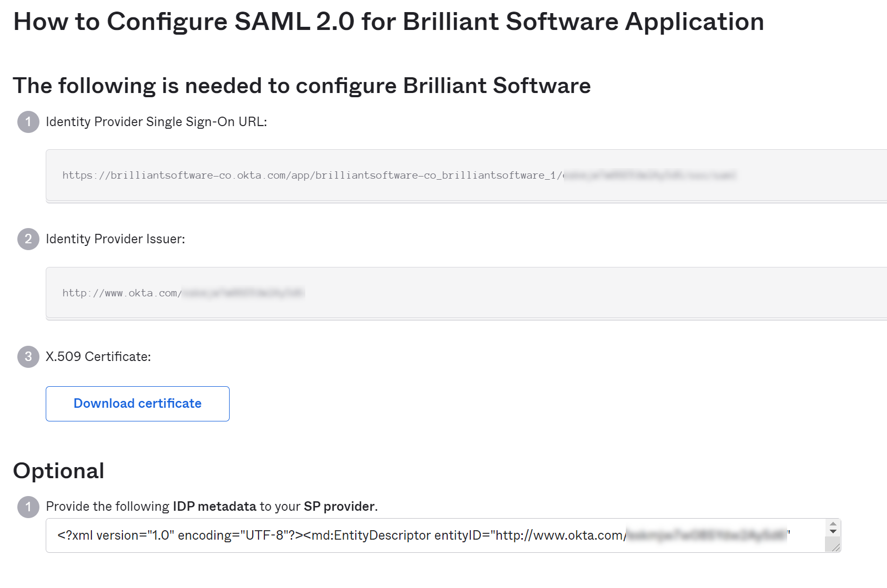Click the step 3 badge beside X.509 Certificate
887x588 pixels.
click(x=28, y=357)
